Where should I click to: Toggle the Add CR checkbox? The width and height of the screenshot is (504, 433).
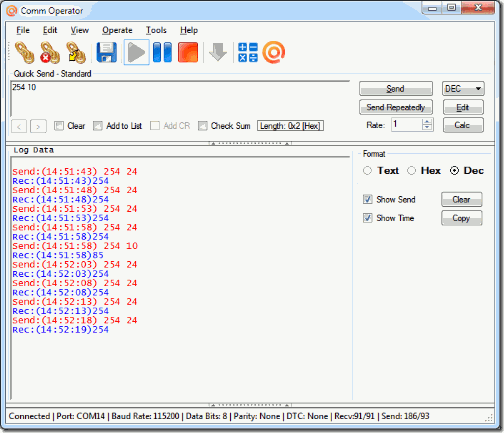(155, 126)
